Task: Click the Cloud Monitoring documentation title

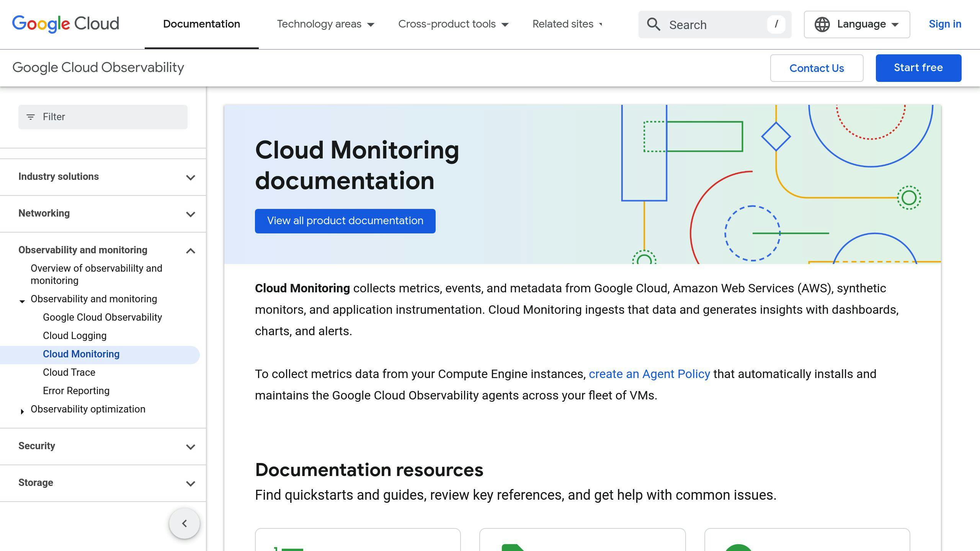Action: 357,165
